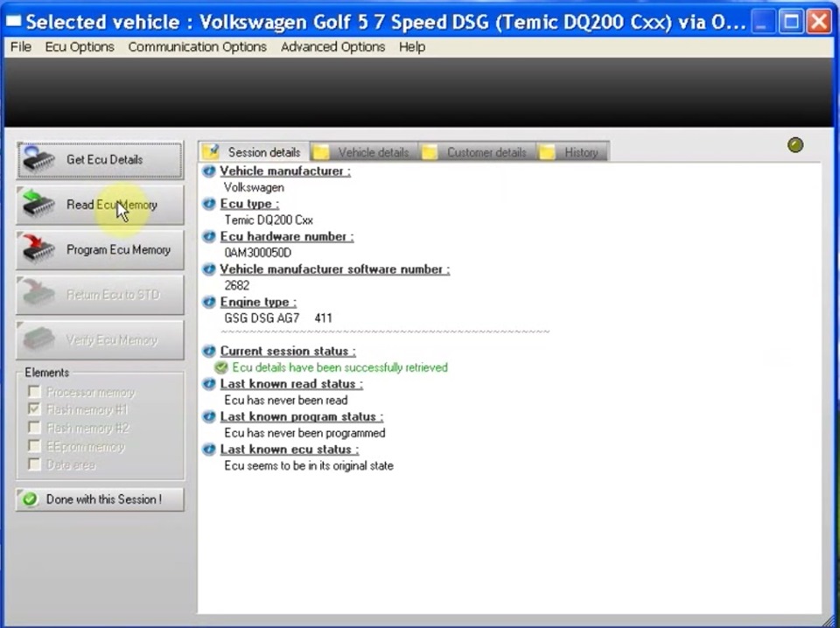Screen dimensions: 840x628
Task: Click the eye icon beside Last known read status
Action: 209,384
